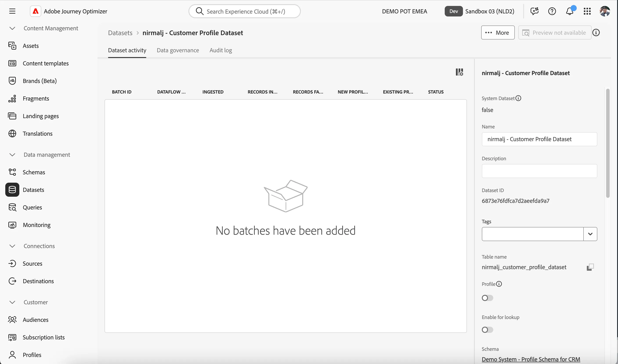The width and height of the screenshot is (618, 364).
Task: Open Queries in the sidebar
Action: coord(32,207)
